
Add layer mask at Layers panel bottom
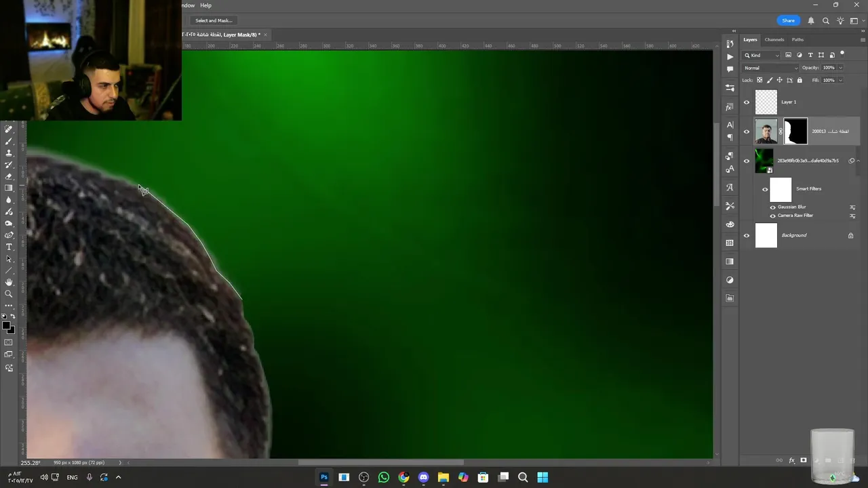click(x=804, y=461)
